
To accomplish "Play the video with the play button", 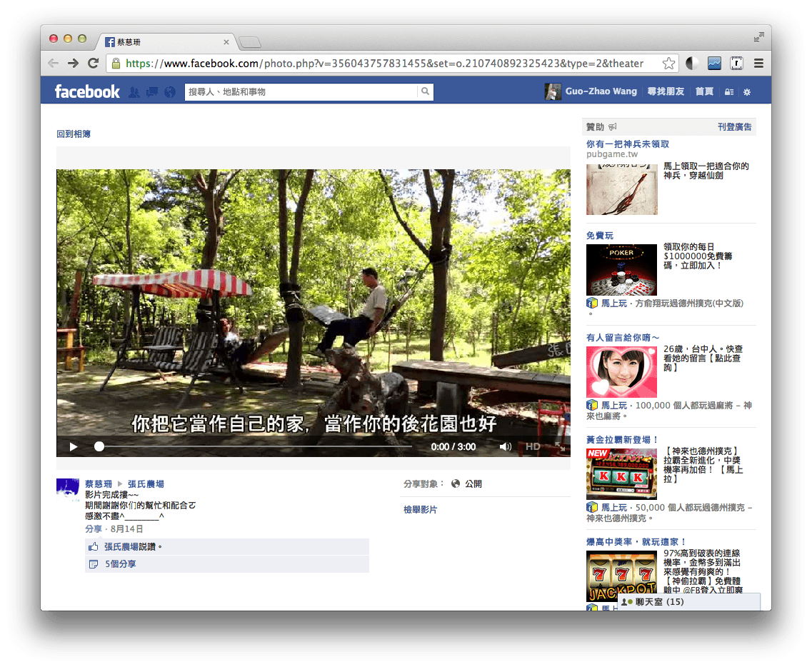I will [x=74, y=447].
